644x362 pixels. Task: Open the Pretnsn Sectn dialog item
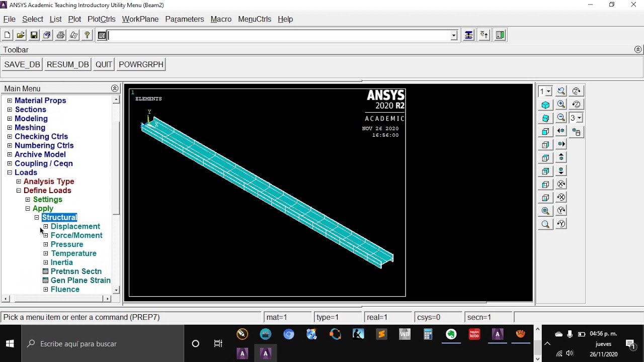click(x=76, y=271)
